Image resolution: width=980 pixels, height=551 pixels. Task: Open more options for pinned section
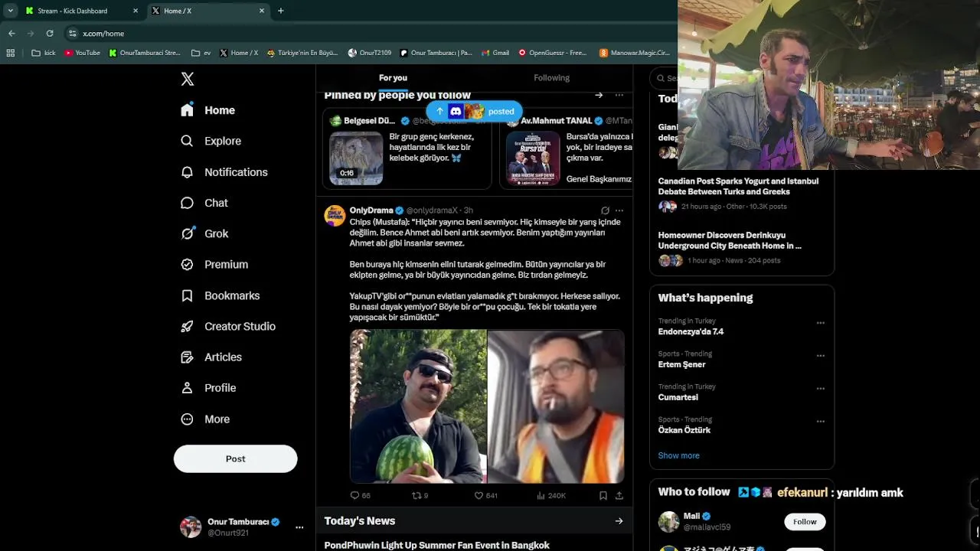pos(619,95)
